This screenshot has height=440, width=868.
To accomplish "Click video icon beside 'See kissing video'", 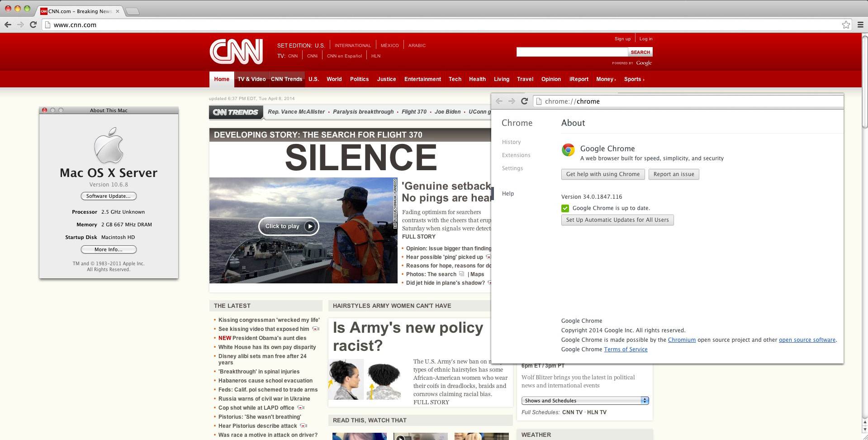I will pyautogui.click(x=316, y=329).
